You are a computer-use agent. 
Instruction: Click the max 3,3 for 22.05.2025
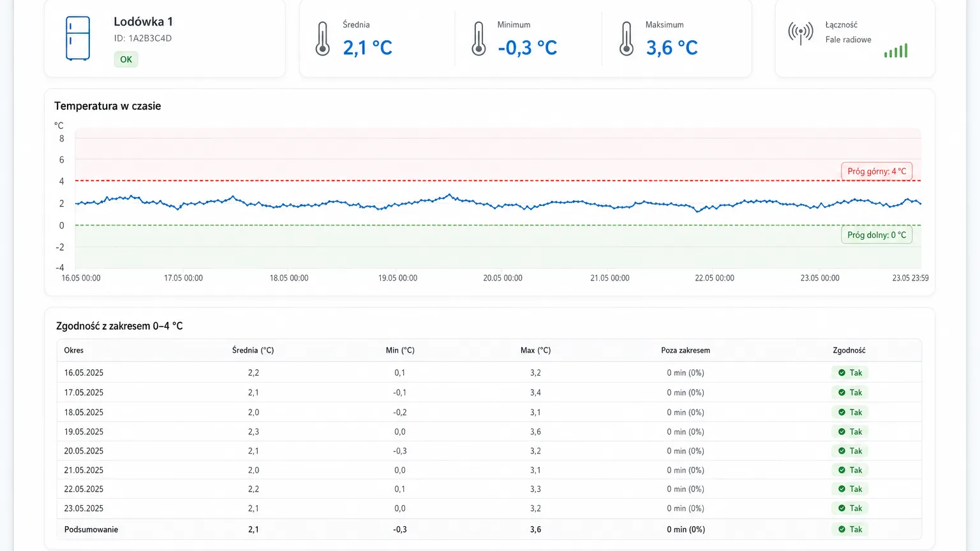535,489
